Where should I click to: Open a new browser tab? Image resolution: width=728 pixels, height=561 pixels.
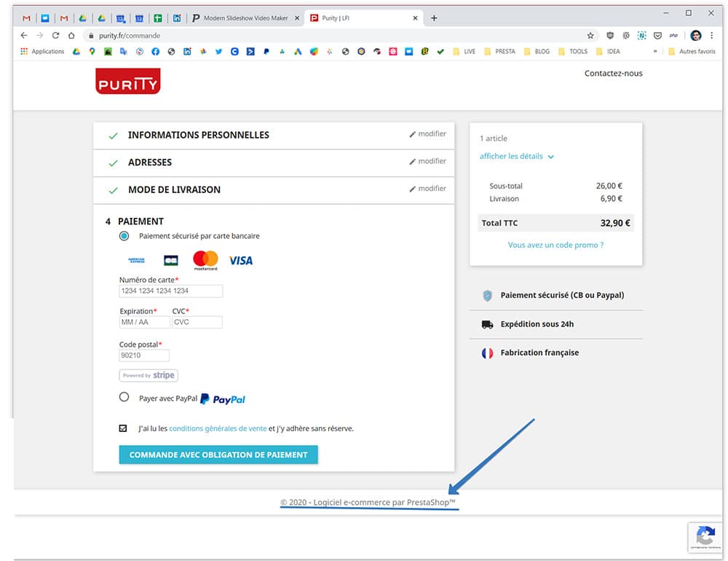click(435, 18)
